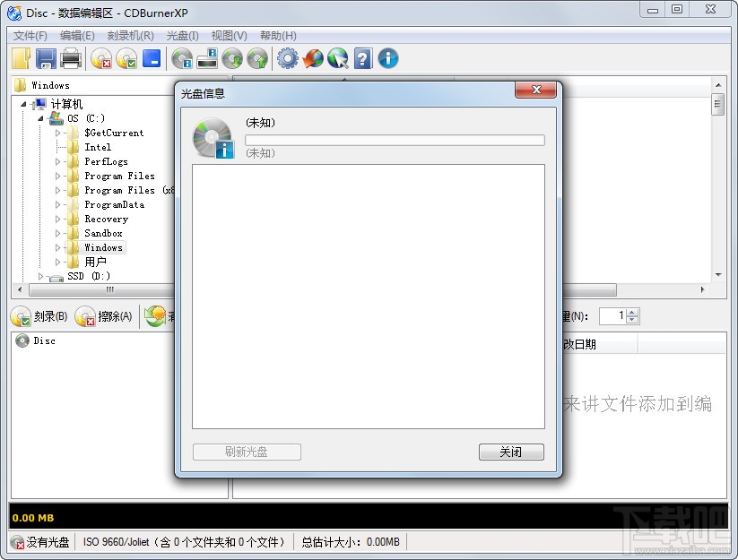Viewport: 738px width, 560px height.
Task: Select the erase disc icon with red X
Action: click(100, 58)
